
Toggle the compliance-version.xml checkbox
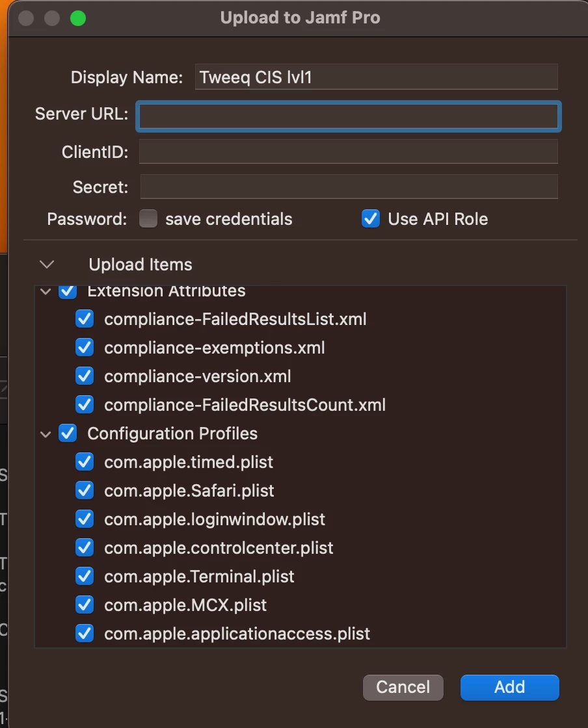(x=85, y=376)
